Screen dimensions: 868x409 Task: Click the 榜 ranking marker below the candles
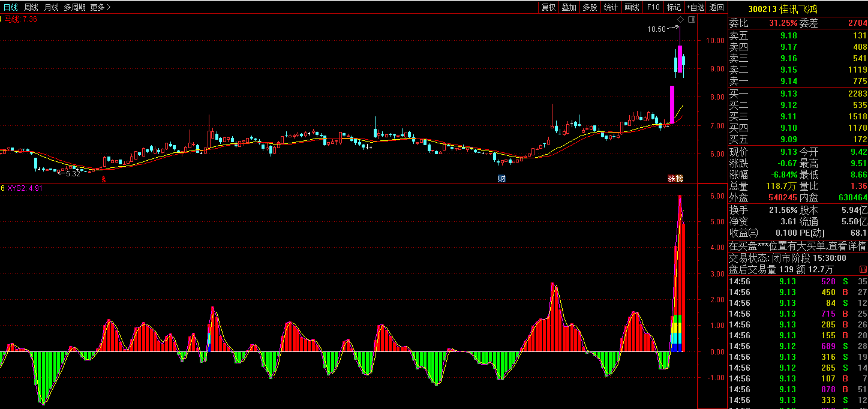tap(679, 179)
